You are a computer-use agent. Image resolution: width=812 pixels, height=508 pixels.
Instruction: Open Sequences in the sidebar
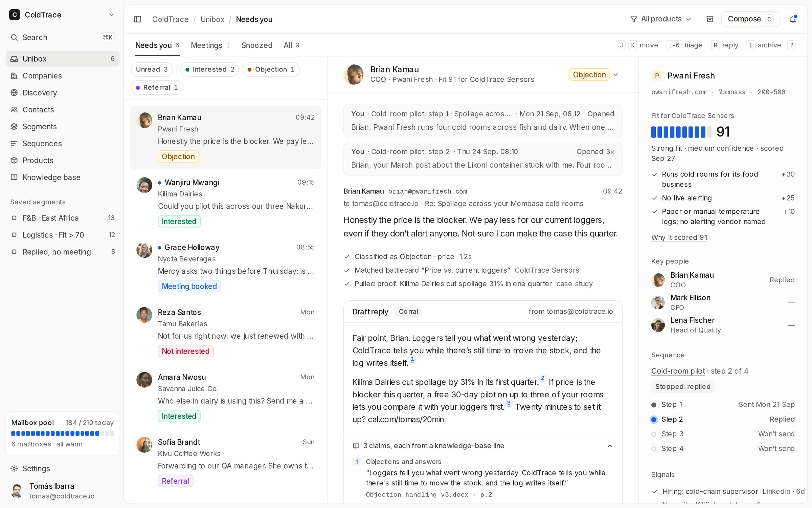(63, 143)
